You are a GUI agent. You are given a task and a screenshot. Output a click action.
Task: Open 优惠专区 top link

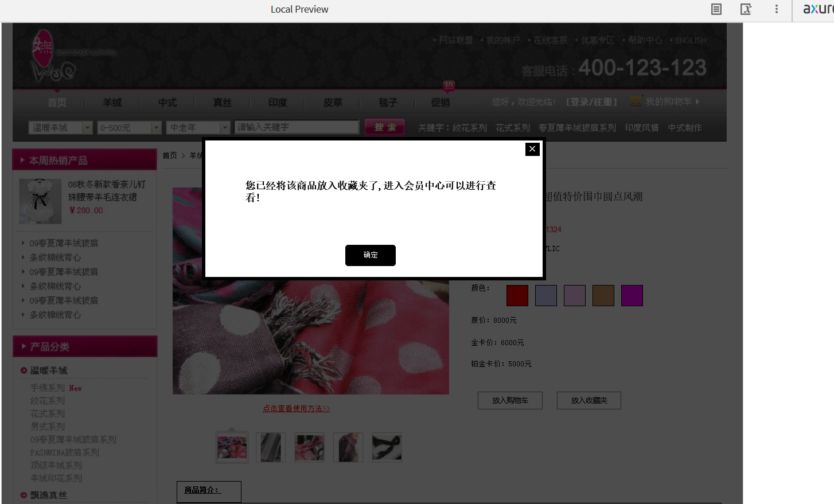coord(598,40)
